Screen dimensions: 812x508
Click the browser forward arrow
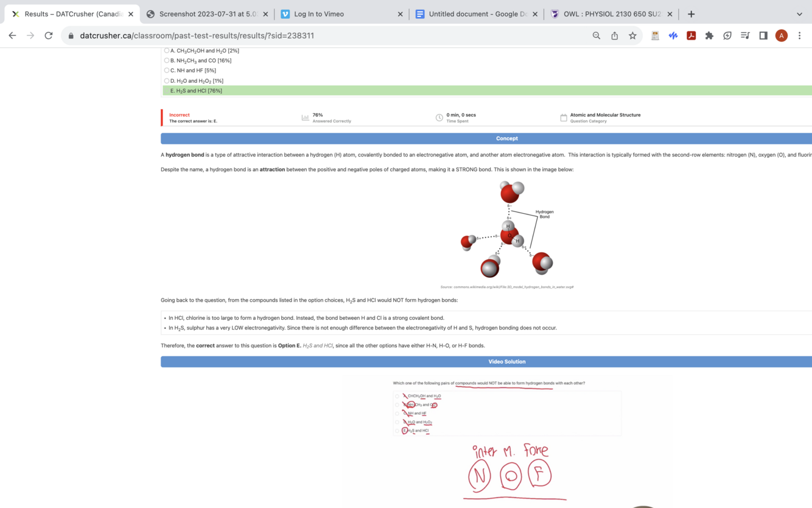[x=30, y=35]
